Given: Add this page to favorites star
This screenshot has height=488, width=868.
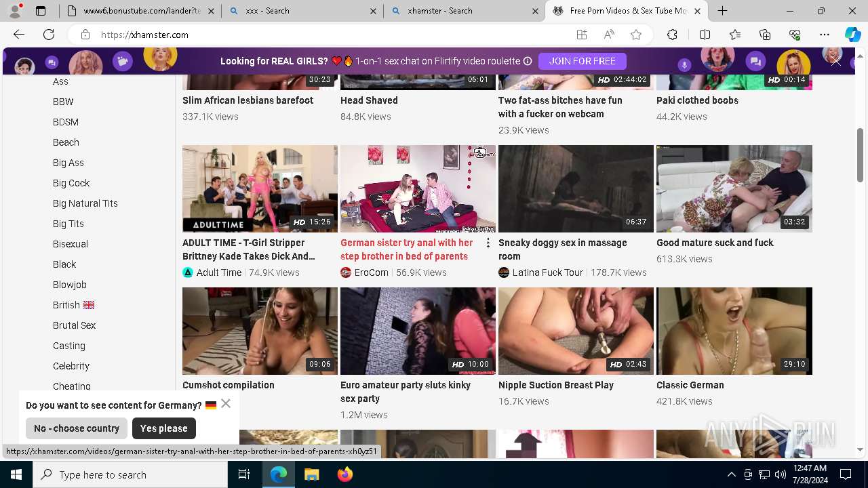Looking at the screenshot, I should point(636,35).
